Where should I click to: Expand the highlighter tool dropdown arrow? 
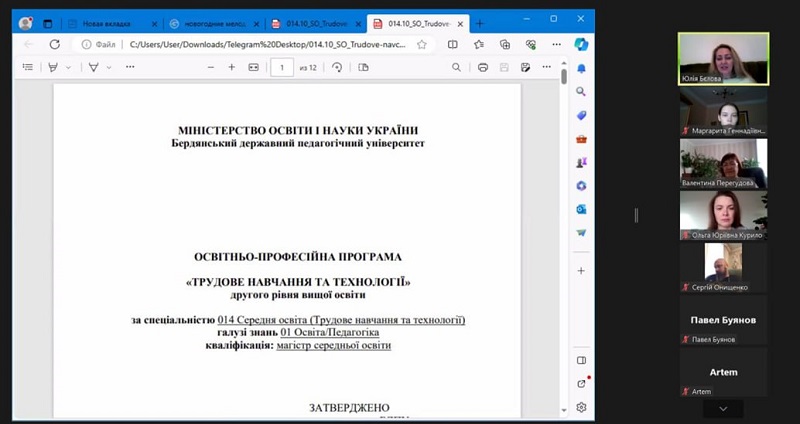[x=68, y=67]
